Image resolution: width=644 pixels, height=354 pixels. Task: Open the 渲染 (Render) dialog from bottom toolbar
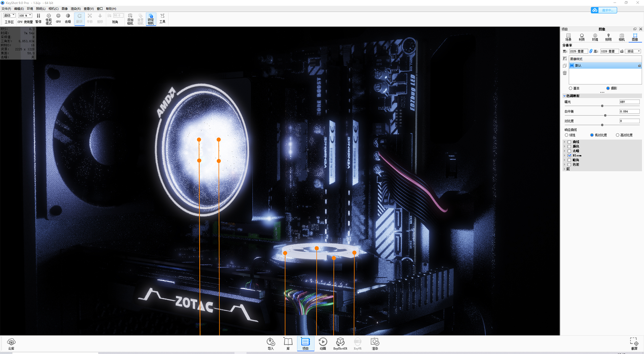(375, 343)
